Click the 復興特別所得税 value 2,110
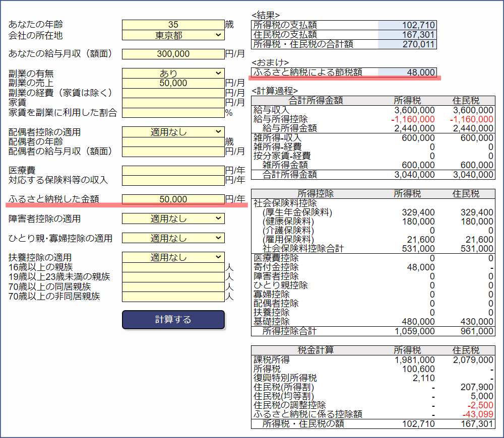 click(x=424, y=378)
